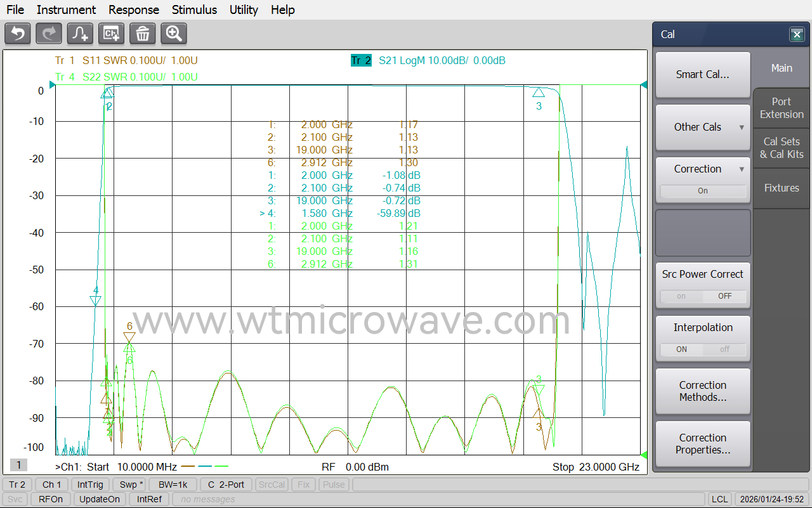The height and width of the screenshot is (508, 812).
Task: Switch to the Port Extension tab
Action: [781, 108]
